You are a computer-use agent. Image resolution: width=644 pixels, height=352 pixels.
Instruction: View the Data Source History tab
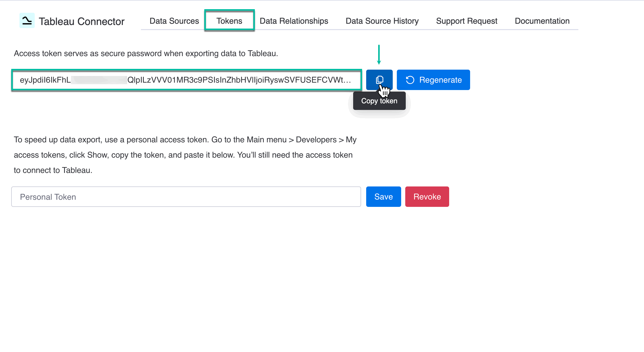382,21
